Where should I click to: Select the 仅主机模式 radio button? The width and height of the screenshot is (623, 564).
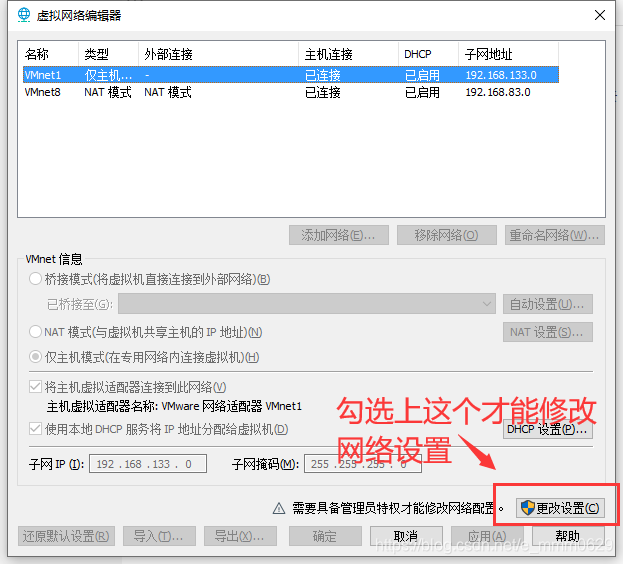coord(35,357)
